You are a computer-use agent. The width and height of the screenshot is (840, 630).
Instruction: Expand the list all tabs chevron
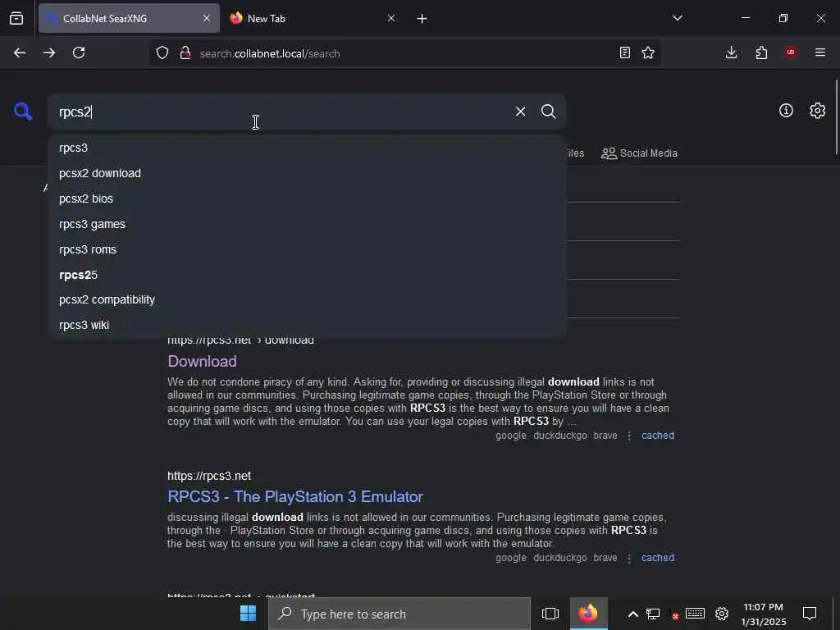click(x=677, y=18)
